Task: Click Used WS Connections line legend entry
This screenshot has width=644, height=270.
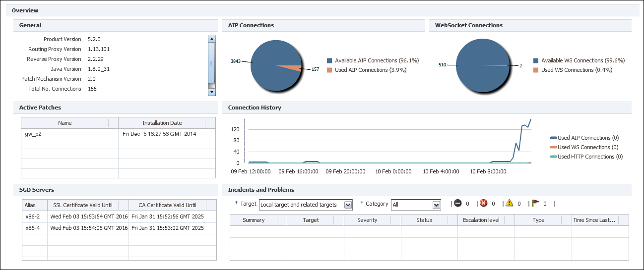Action: pos(584,147)
